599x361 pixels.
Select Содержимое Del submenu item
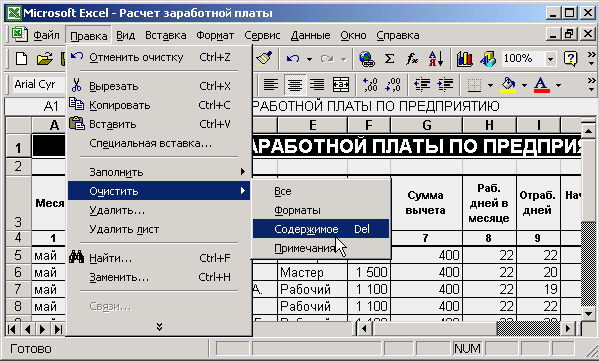321,229
